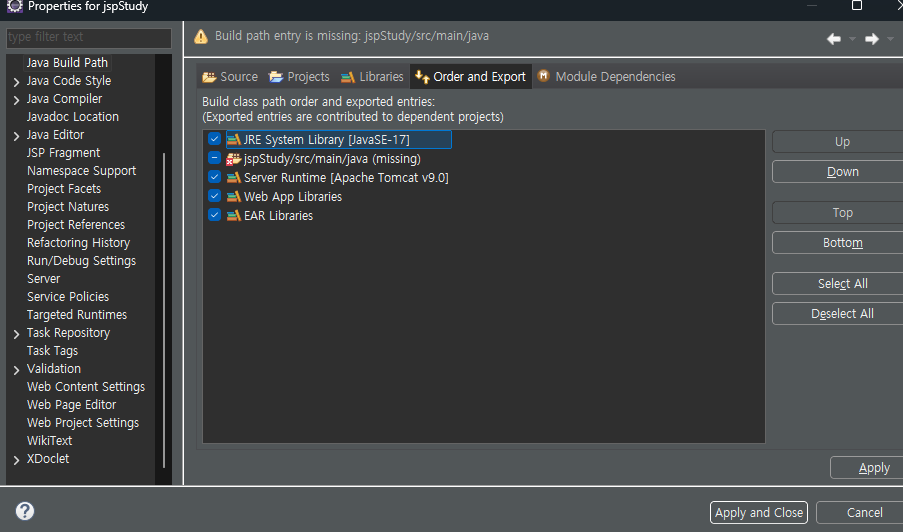Click the Eclipse icon in title bar

(14, 6)
